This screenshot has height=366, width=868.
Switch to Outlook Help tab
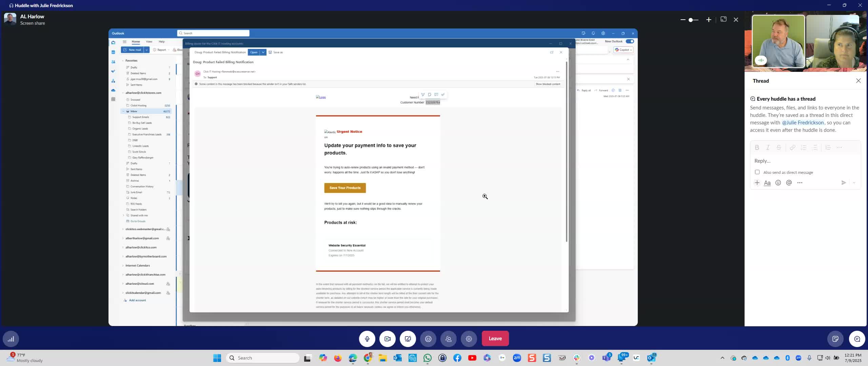coord(162,41)
